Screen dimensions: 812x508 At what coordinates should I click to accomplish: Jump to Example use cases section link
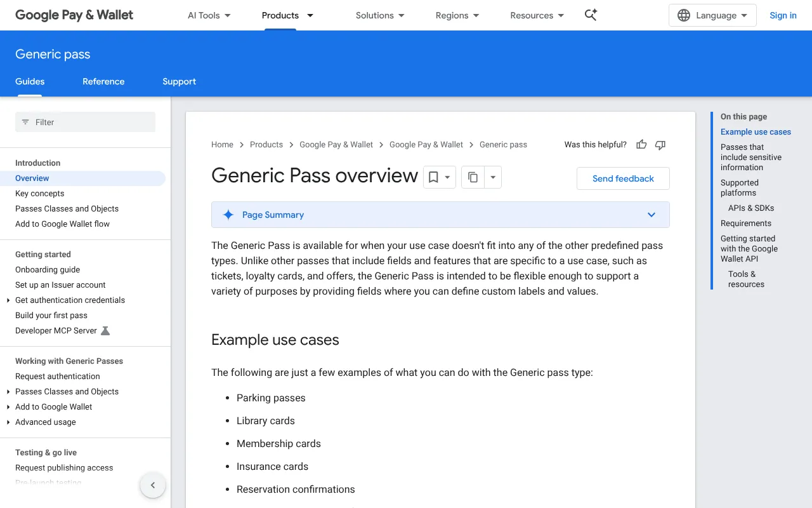point(756,132)
